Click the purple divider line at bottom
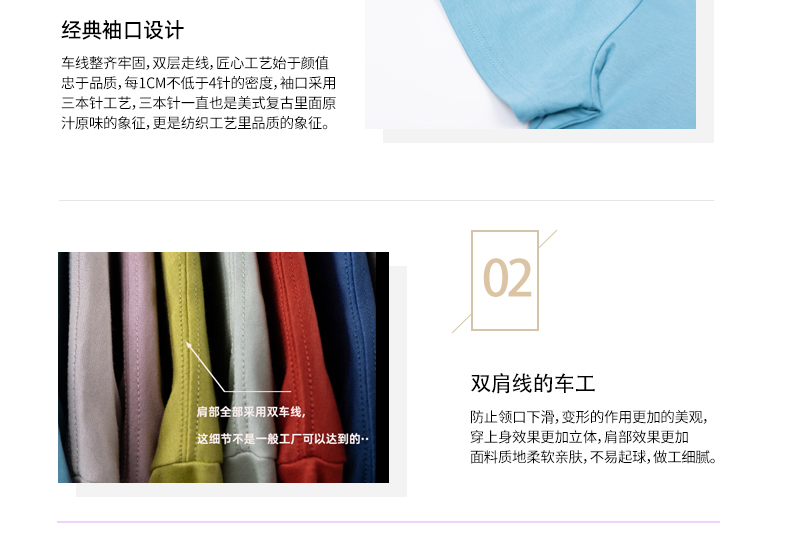The height and width of the screenshot is (543, 790). pos(388,522)
